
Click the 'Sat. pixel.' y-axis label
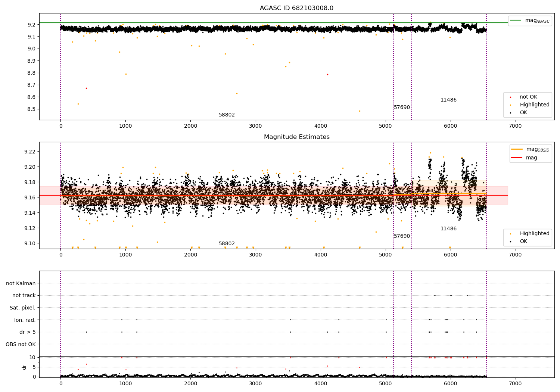pyautogui.click(x=23, y=308)
